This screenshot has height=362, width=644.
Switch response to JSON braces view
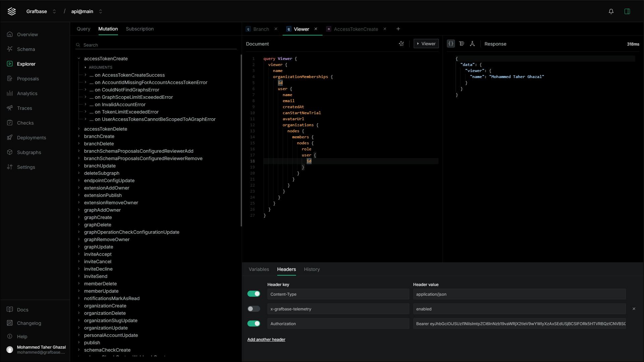(x=451, y=44)
